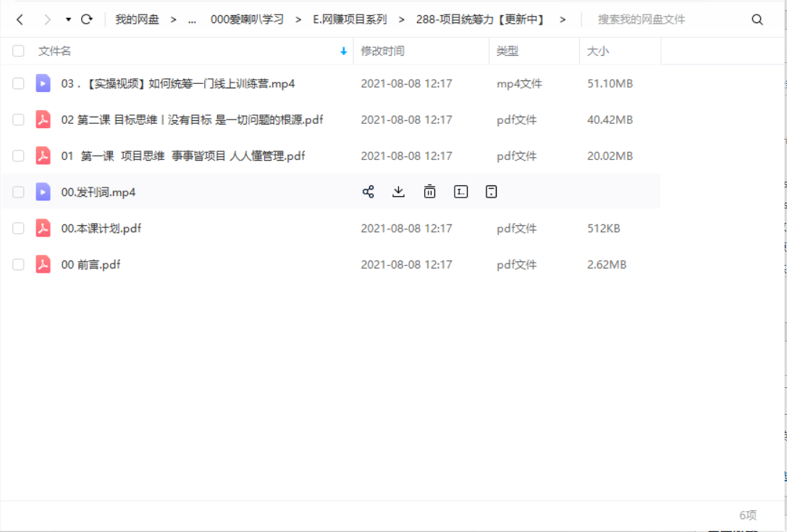The image size is (787, 532).
Task: Click the PDF icon of 00.本课计划.pdf
Action: tap(43, 228)
